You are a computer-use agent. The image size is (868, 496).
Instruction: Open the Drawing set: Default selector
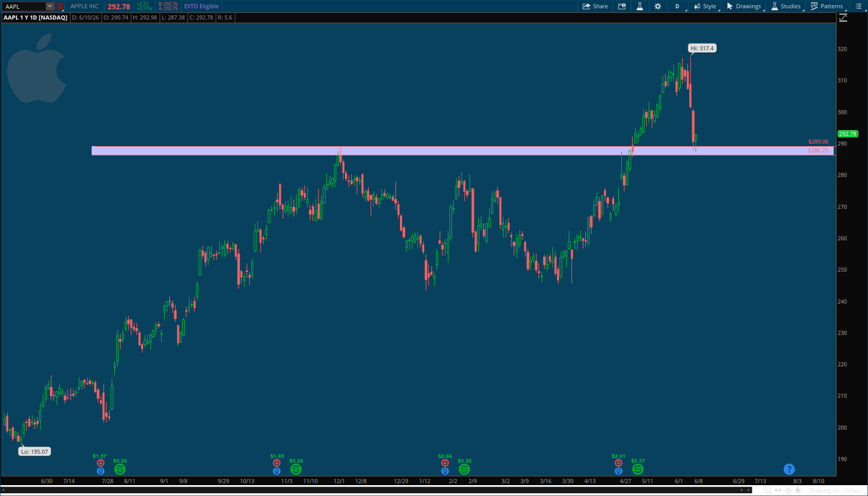pyautogui.click(x=835, y=490)
